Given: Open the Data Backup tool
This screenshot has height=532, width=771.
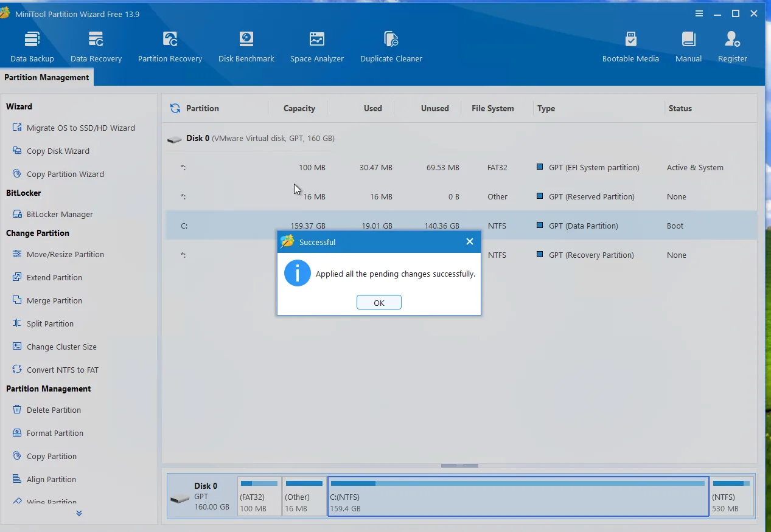Looking at the screenshot, I should (32, 47).
